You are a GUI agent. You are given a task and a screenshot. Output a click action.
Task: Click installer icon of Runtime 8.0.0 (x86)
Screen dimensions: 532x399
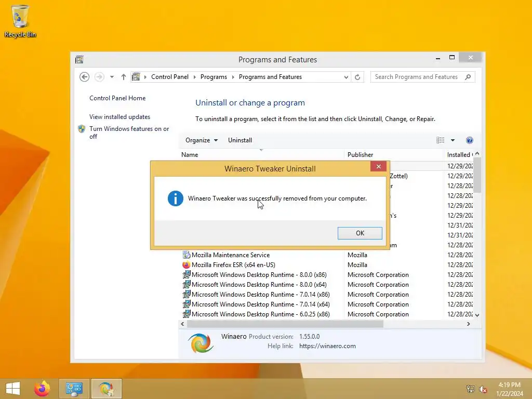coord(187,274)
